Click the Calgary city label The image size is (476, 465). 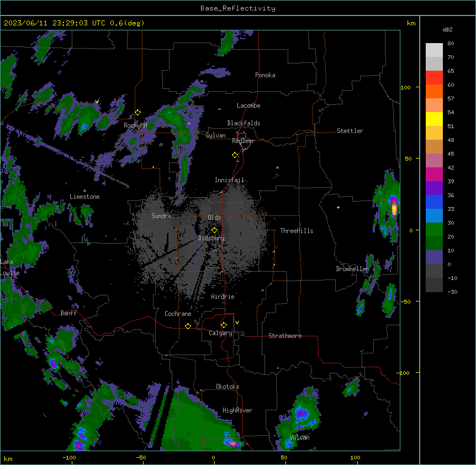(220, 333)
